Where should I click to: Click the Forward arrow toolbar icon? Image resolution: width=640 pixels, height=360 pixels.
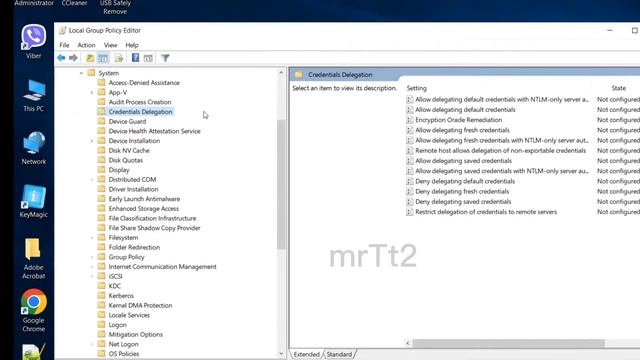pyautogui.click(x=73, y=58)
